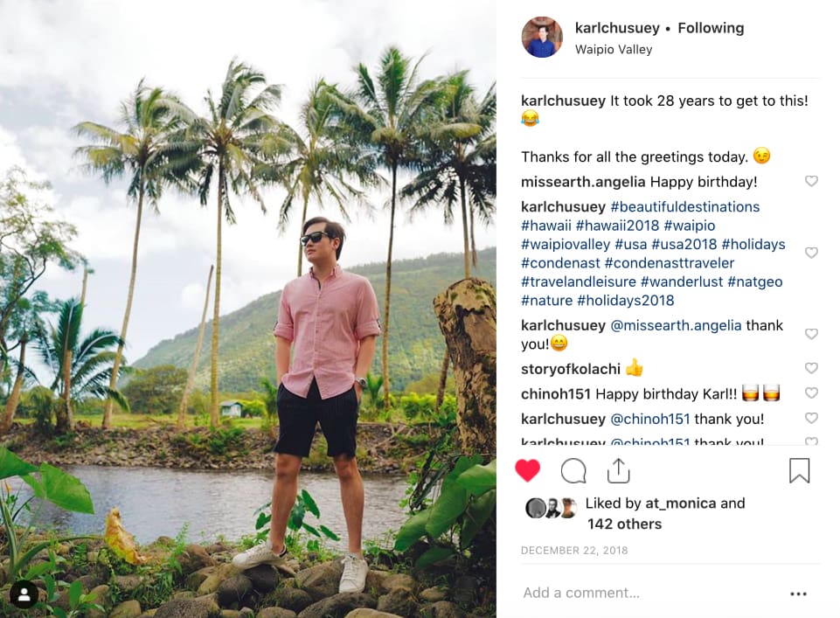This screenshot has width=840, height=618.
Task: Select the thumbs up emoji in storyofkolachi's comment
Action: tap(635, 368)
